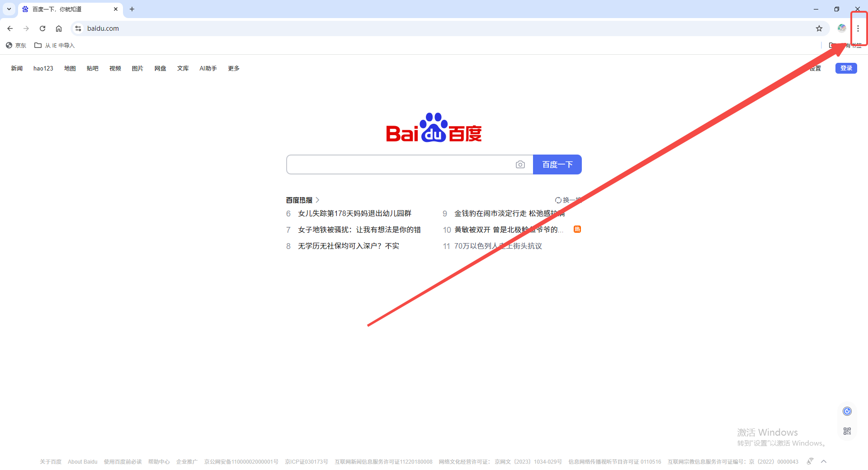
Task: Open 互联网新闻信息服务许可证11220180008 link
Action: pyautogui.click(x=384, y=462)
